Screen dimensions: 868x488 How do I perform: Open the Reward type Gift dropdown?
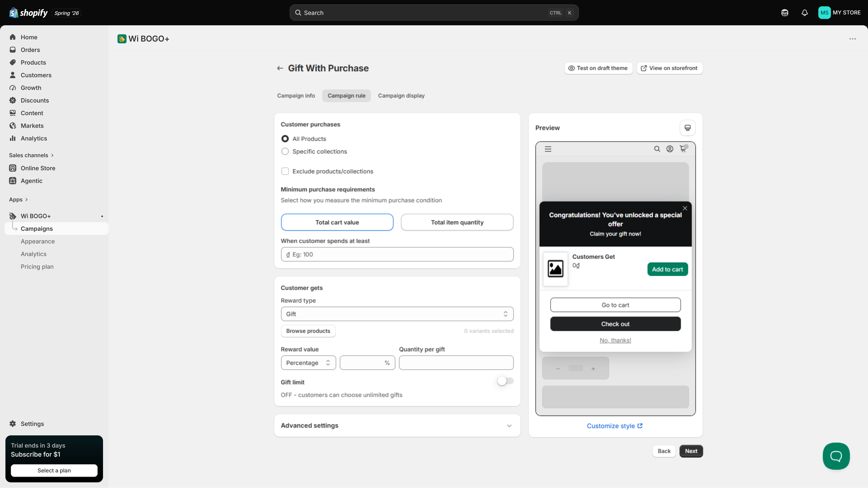coord(397,314)
